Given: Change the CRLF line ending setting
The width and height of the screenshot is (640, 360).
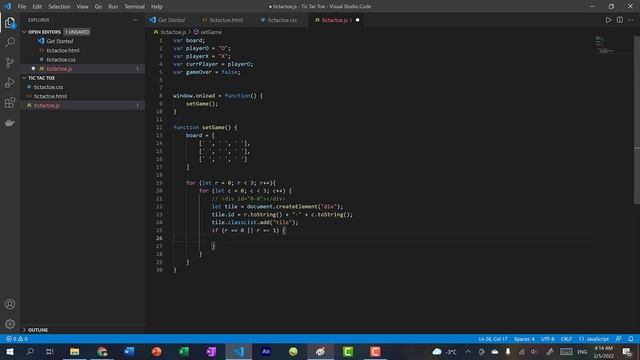Looking at the screenshot, I should point(566,339).
